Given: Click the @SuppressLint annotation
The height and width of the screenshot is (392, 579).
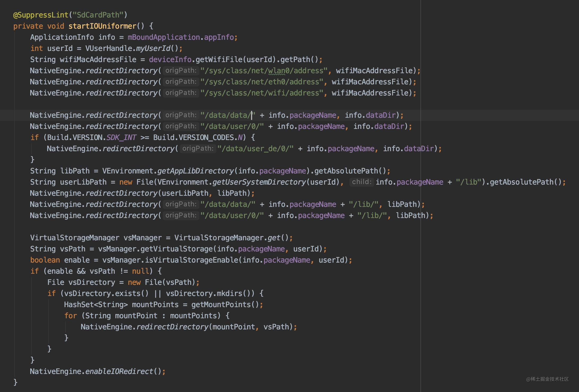Looking at the screenshot, I should (41, 15).
